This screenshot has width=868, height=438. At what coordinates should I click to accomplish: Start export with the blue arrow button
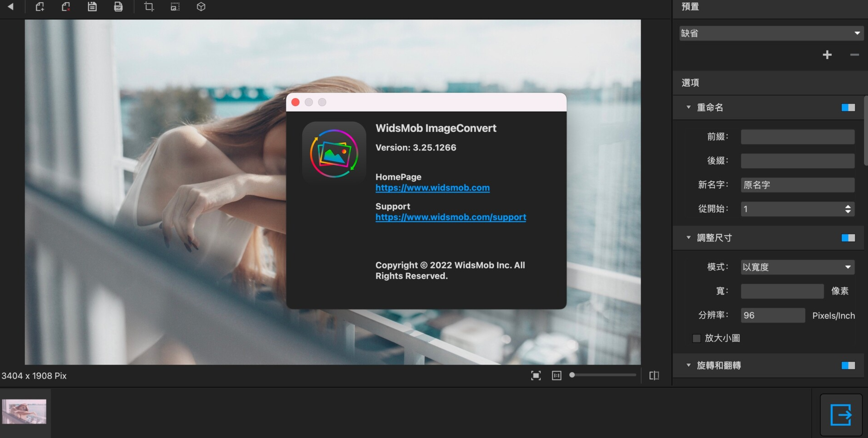841,415
